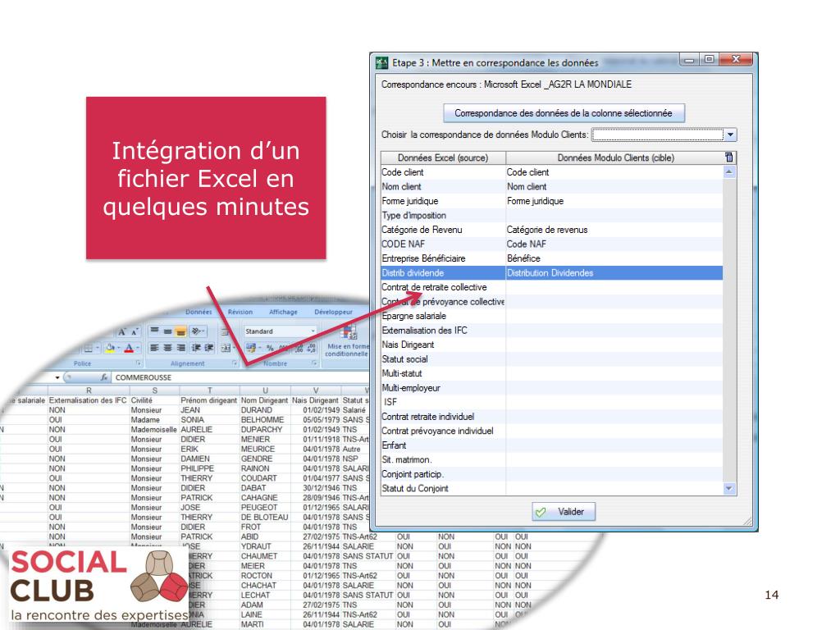Click the trash icon in the table header
The width and height of the screenshot is (840, 630).
(728, 157)
